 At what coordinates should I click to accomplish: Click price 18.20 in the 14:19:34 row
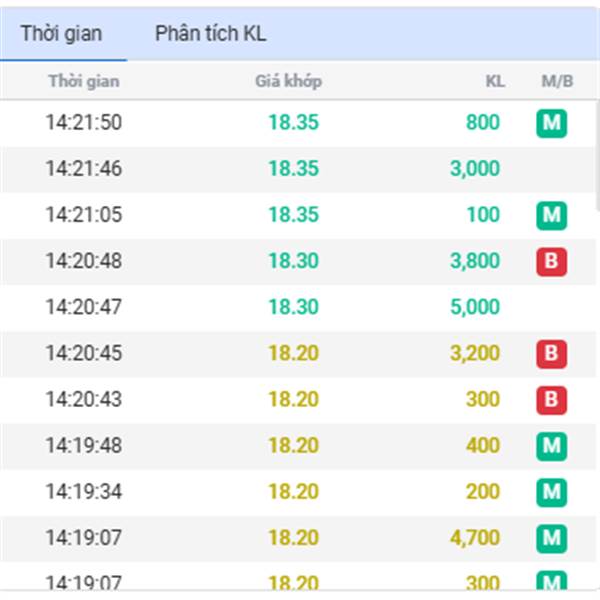tap(293, 491)
